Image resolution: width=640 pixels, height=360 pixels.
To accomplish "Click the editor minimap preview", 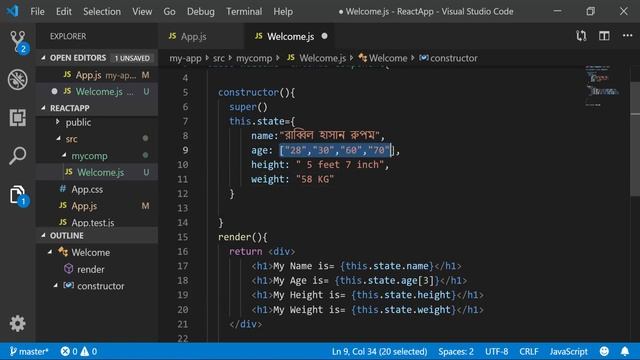I will click(603, 86).
